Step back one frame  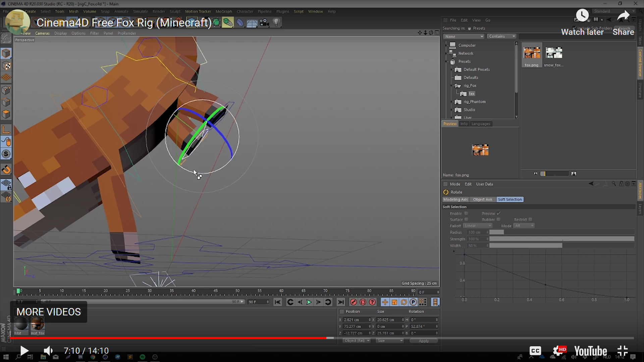pos(300,302)
